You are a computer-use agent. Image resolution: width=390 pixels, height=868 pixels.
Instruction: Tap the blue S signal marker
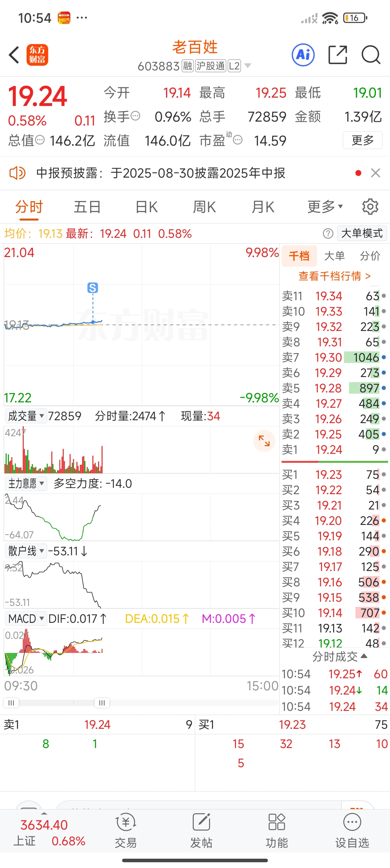click(x=92, y=288)
